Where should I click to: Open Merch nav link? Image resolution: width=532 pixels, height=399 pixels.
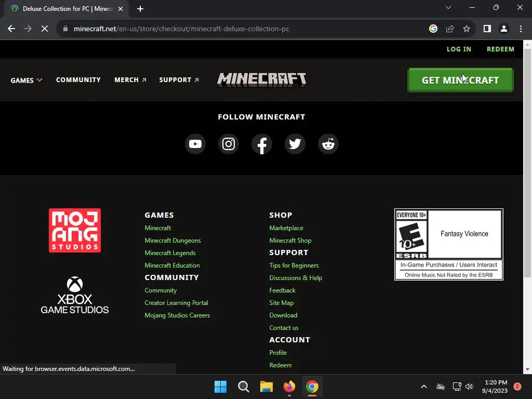point(130,79)
